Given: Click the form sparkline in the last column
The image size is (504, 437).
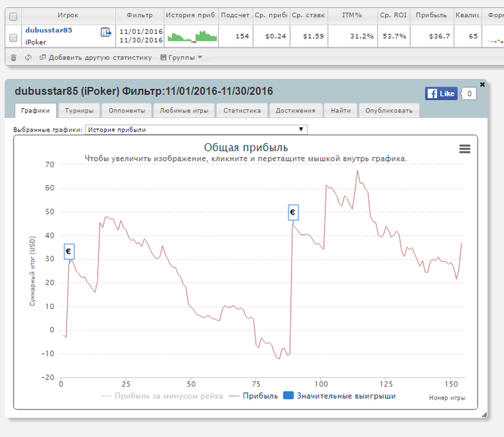Looking at the screenshot, I should pos(495,41).
